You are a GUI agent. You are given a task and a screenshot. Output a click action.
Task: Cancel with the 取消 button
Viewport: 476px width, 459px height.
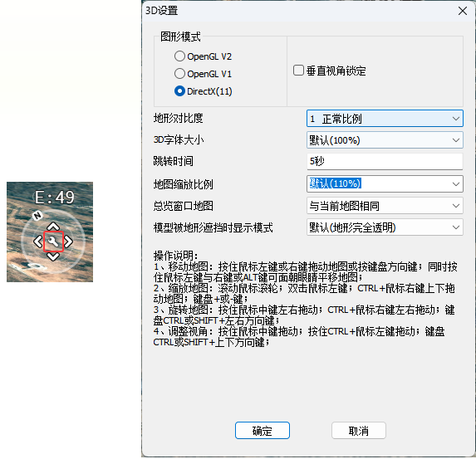click(x=359, y=430)
